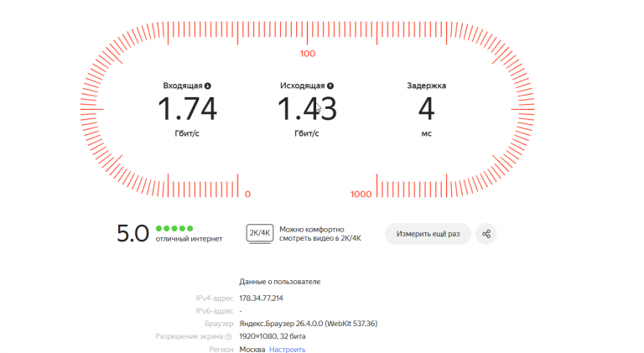The image size is (644, 353).
Task: Click the отличный интернет label
Action: click(x=189, y=239)
